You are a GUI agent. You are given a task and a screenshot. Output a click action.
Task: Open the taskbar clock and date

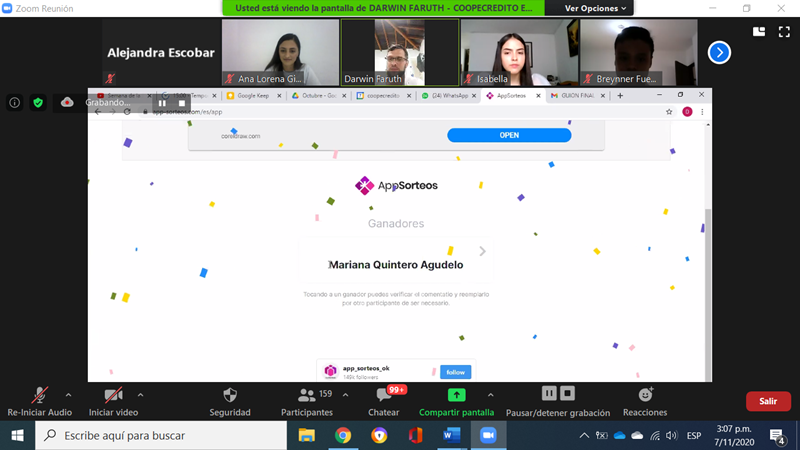click(x=734, y=435)
